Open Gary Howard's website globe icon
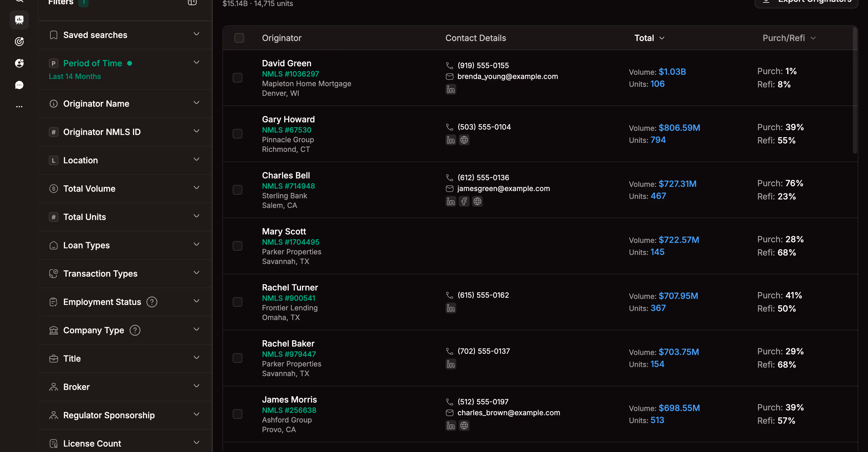The image size is (868, 452). [464, 140]
